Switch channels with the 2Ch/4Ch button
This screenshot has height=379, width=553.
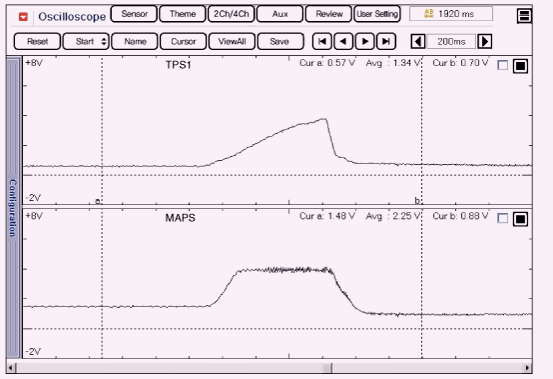click(x=231, y=14)
